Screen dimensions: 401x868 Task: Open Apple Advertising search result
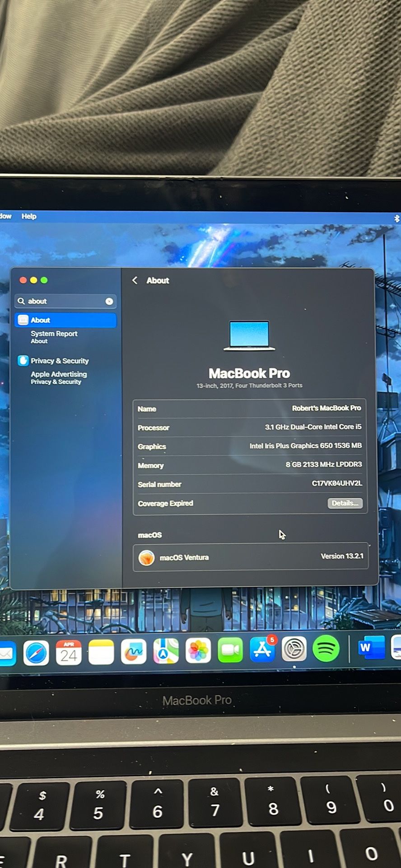pos(59,377)
